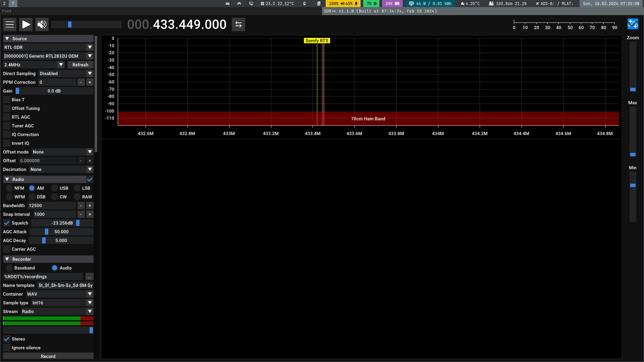Open the Stream Radio dropdown
The height and width of the screenshot is (362, 644).
(57, 312)
